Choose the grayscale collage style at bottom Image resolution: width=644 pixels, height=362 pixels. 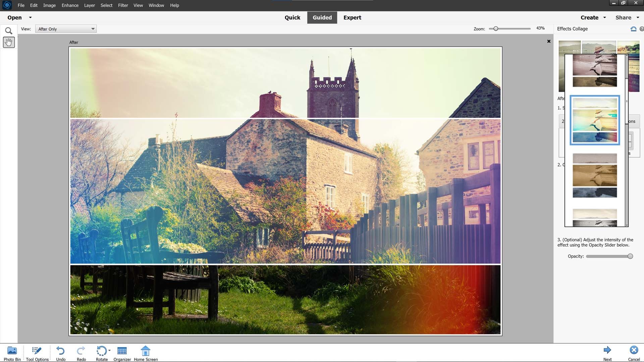pos(595,217)
